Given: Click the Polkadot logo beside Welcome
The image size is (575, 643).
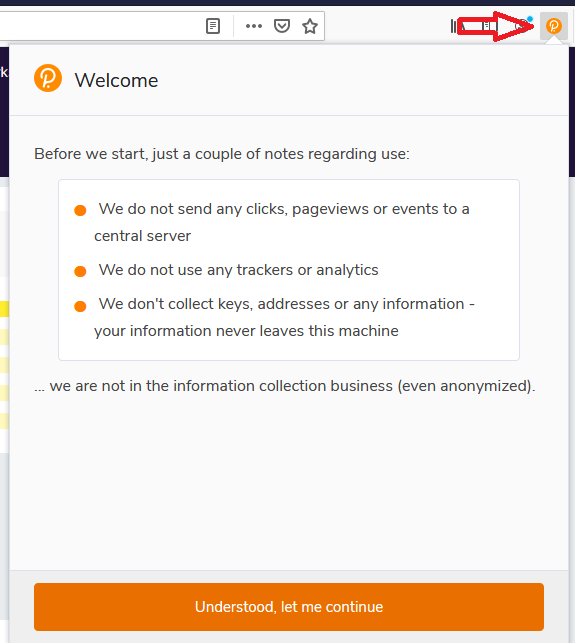Looking at the screenshot, I should coord(48,78).
